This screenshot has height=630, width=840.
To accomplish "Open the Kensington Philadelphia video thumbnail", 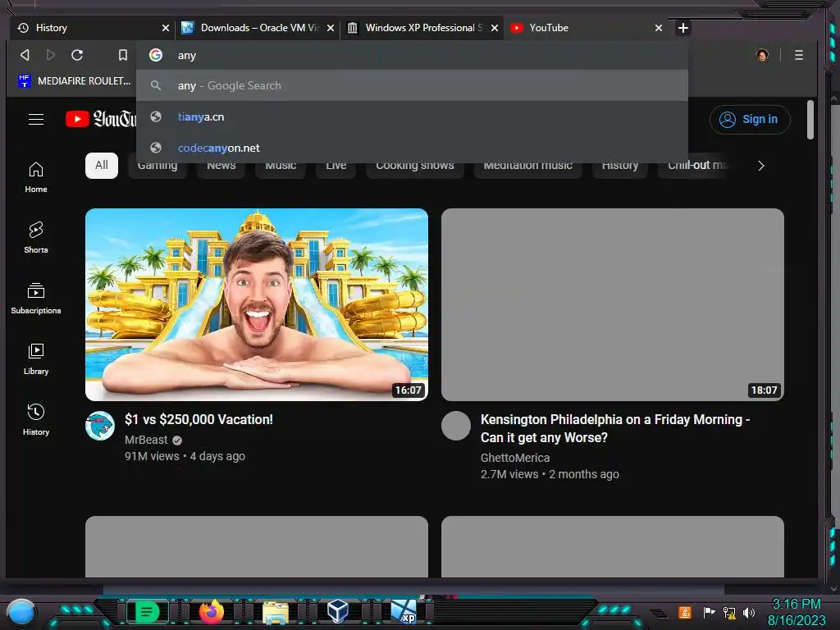I will (612, 304).
